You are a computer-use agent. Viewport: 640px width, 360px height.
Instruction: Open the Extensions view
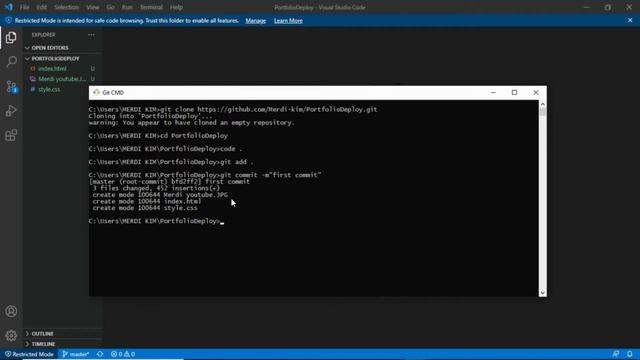pyautogui.click(x=11, y=135)
